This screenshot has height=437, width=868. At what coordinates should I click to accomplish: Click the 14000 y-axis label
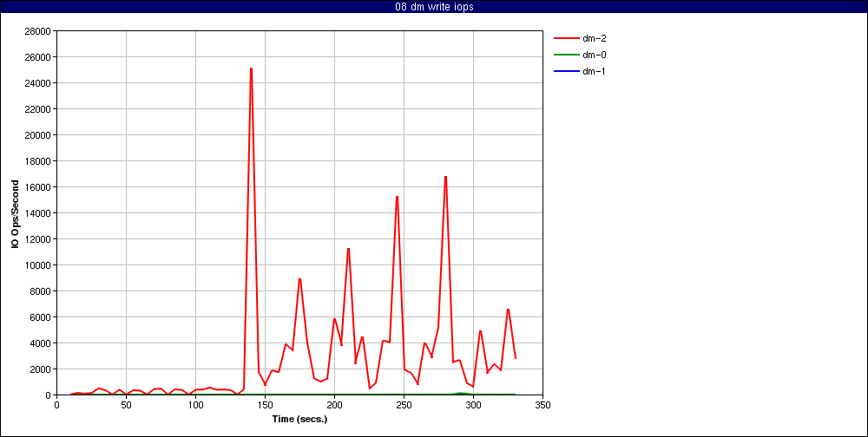point(39,213)
